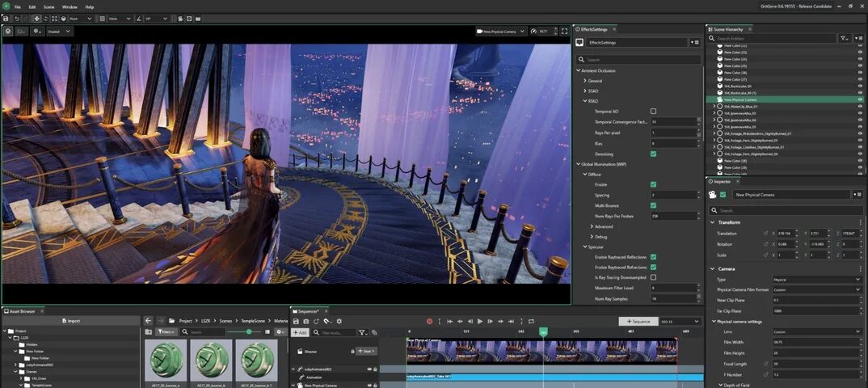The height and width of the screenshot is (388, 868).
Task: Switch to the Scene Hierarchy tab
Action: tap(730, 29)
